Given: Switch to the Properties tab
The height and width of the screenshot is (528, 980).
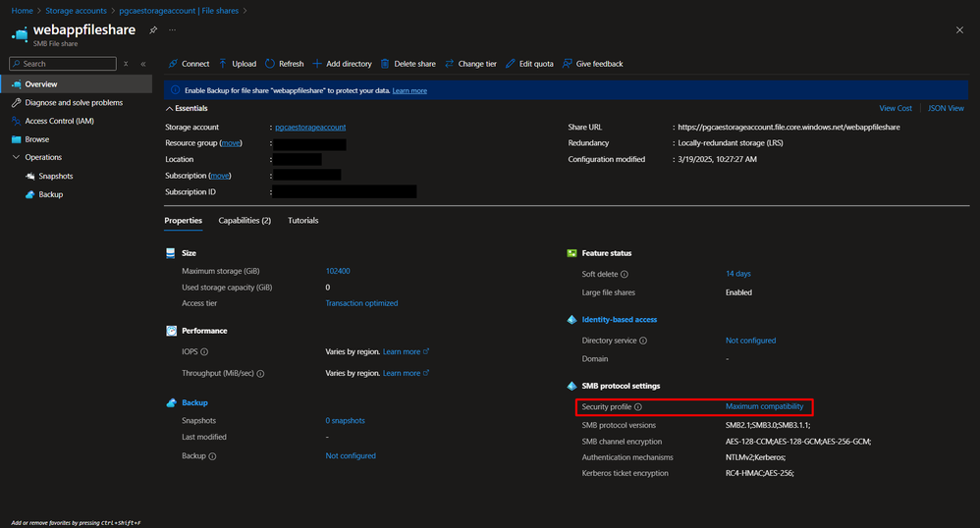Looking at the screenshot, I should click(183, 221).
